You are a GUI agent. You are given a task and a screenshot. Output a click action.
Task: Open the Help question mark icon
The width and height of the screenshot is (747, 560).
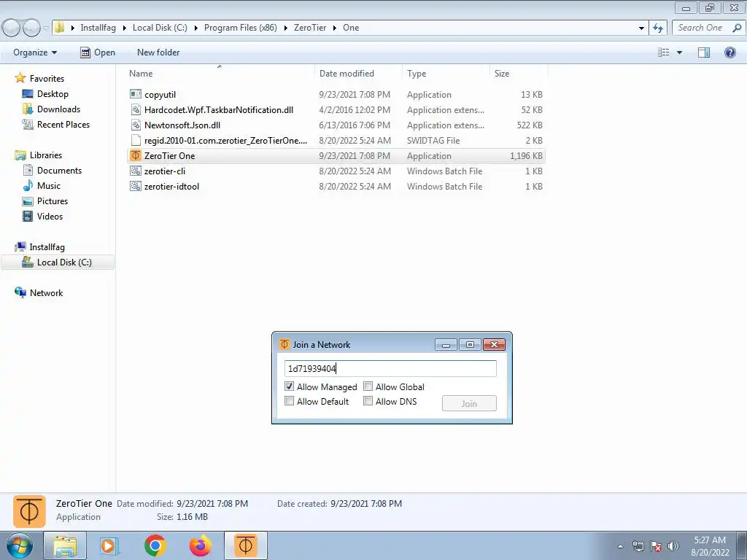click(729, 52)
